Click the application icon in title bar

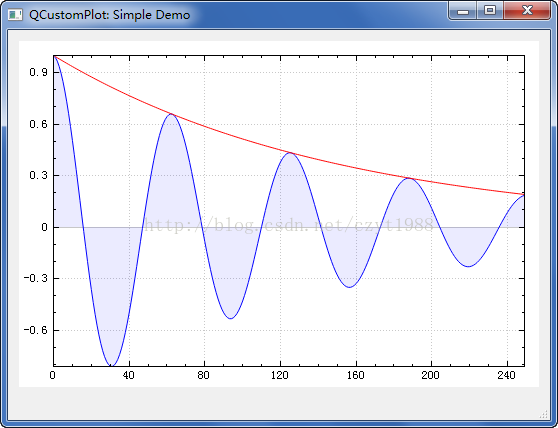click(15, 15)
